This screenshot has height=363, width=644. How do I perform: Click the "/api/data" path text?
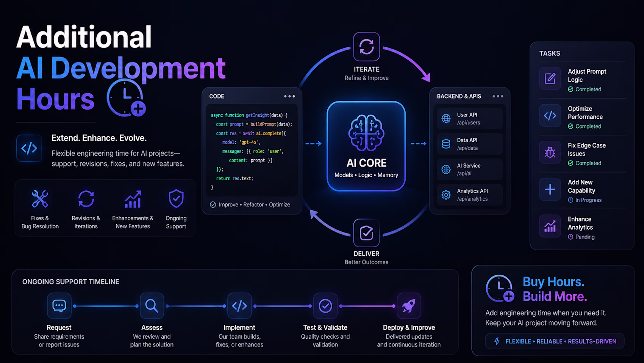coord(467,148)
